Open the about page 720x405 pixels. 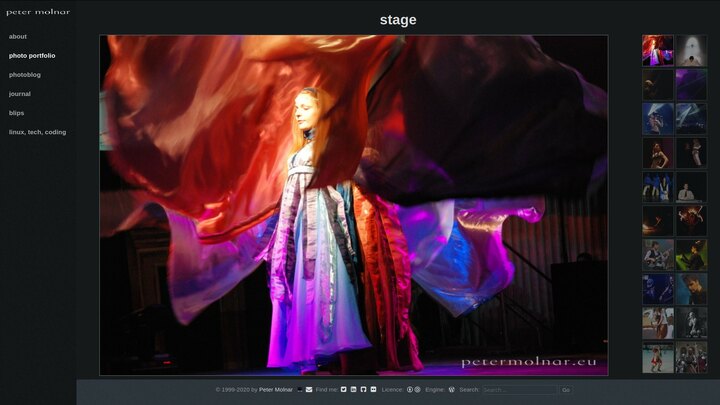pos(18,37)
